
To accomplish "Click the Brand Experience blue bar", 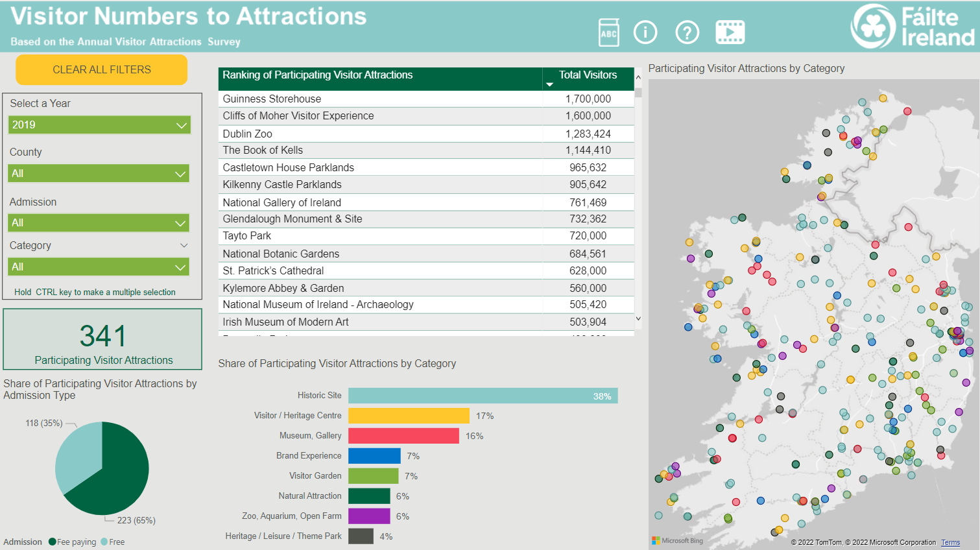I will click(374, 456).
